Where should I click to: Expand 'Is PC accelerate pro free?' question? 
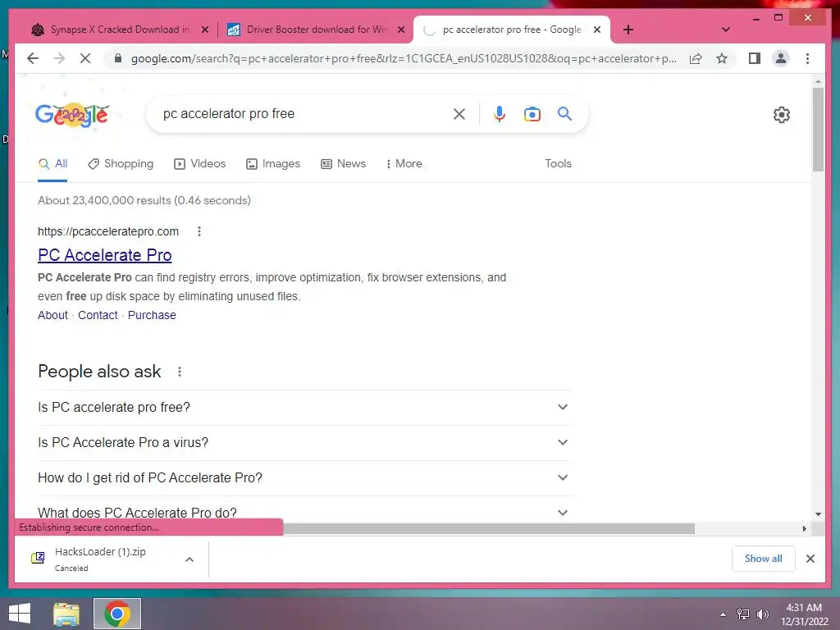point(305,407)
